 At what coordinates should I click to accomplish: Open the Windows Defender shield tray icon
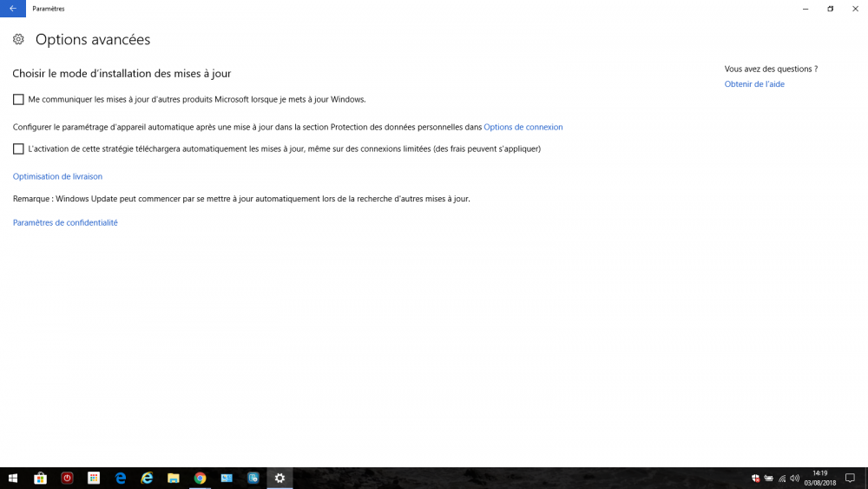click(x=756, y=479)
